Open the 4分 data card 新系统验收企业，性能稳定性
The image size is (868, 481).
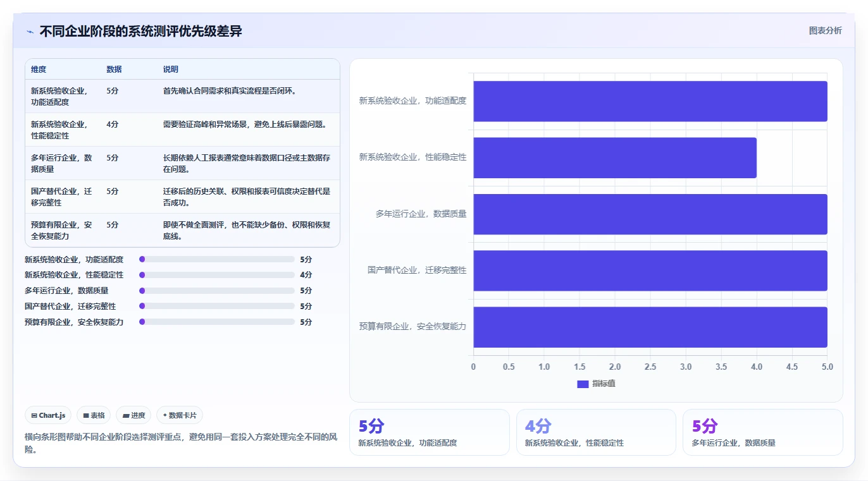(x=596, y=432)
